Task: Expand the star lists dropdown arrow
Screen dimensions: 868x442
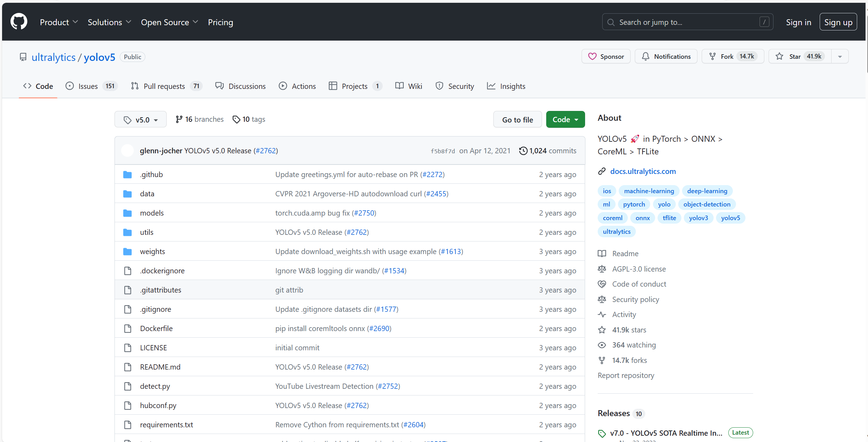Action: (x=840, y=56)
